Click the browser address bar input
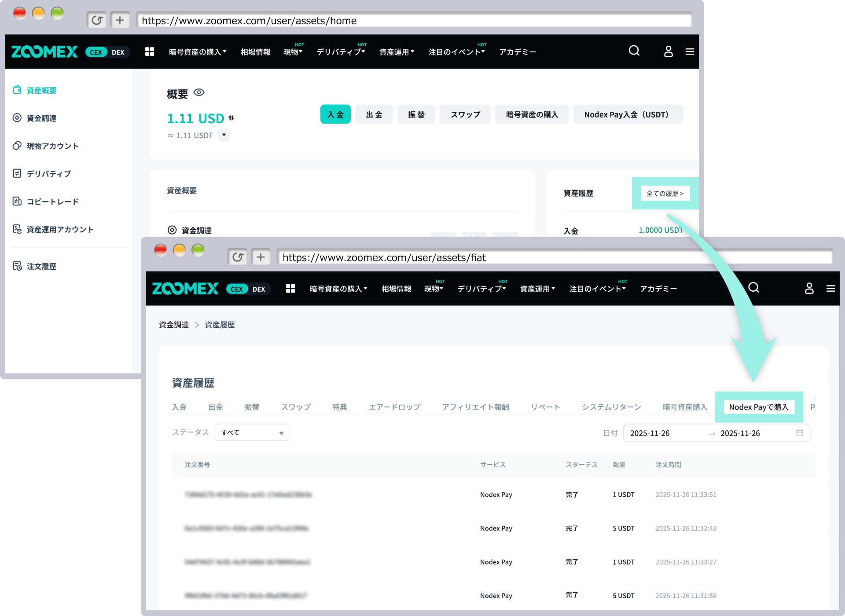845x616 pixels. [414, 20]
